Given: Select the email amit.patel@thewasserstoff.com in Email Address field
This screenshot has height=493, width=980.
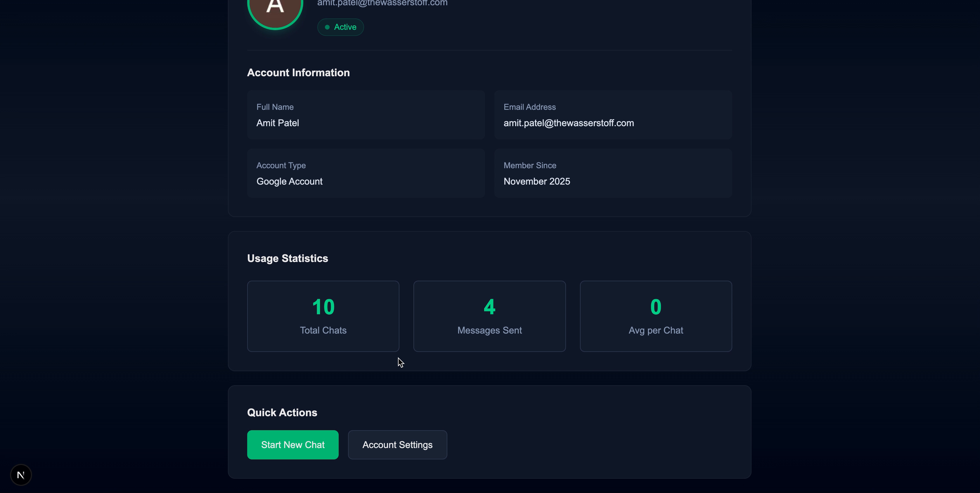Looking at the screenshot, I should coord(569,122).
